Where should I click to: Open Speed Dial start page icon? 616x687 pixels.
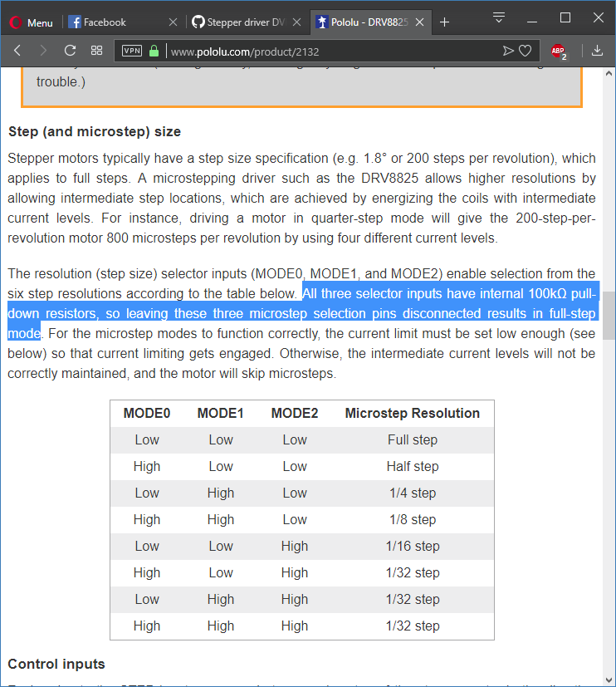click(96, 51)
